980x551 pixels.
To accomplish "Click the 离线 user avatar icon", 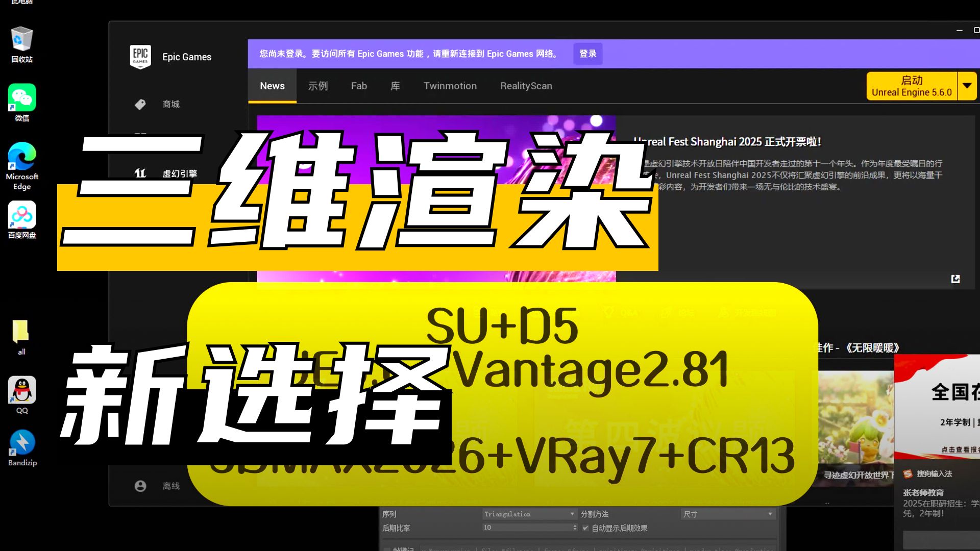I will pyautogui.click(x=140, y=486).
